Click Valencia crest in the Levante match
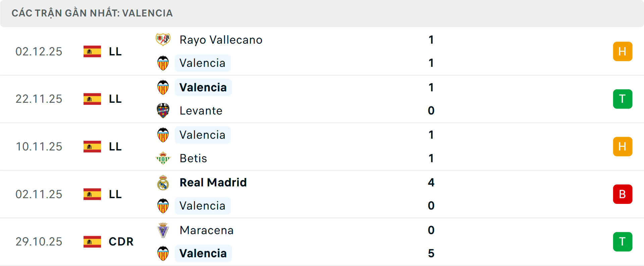The height and width of the screenshot is (266, 644). [163, 87]
